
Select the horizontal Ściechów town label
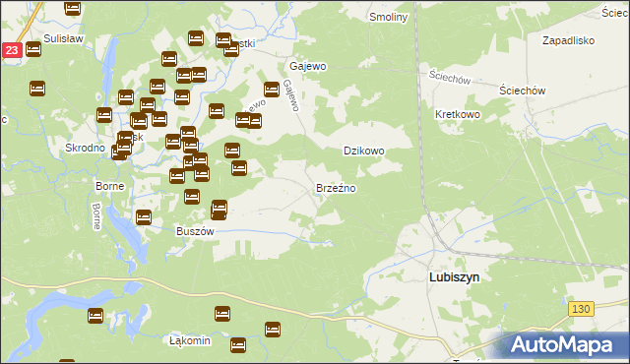tap(523, 91)
